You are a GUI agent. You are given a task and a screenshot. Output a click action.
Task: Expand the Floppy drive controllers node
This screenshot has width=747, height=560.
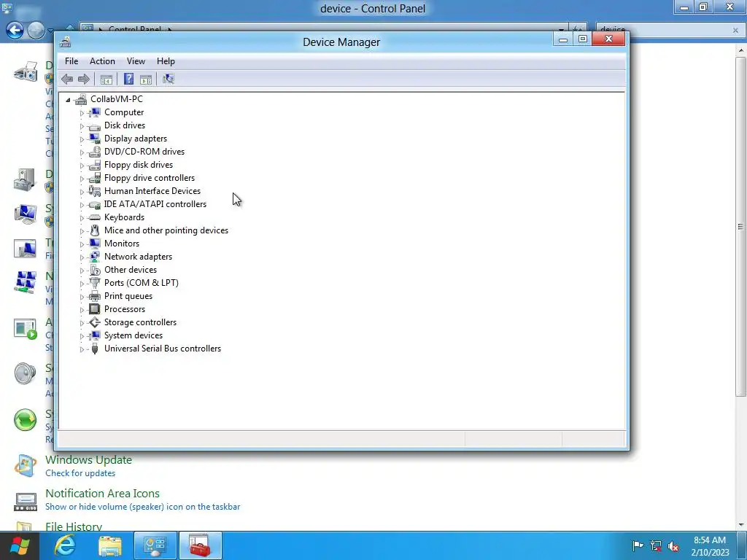(82, 179)
